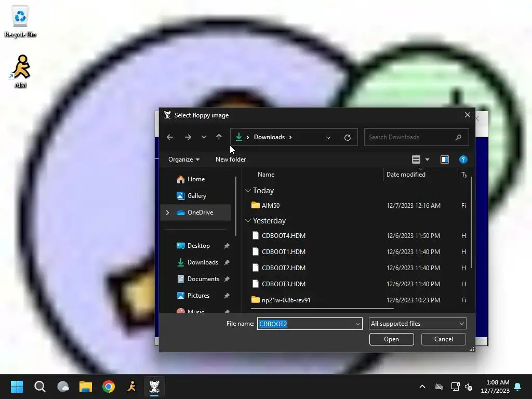
Task: Close the Select floppy image dialog
Action: 468,115
